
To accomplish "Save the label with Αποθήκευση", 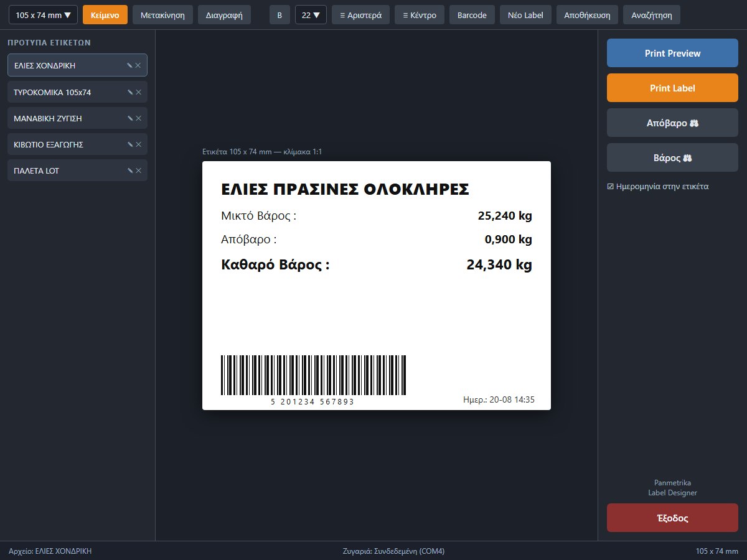I will tap(587, 15).
